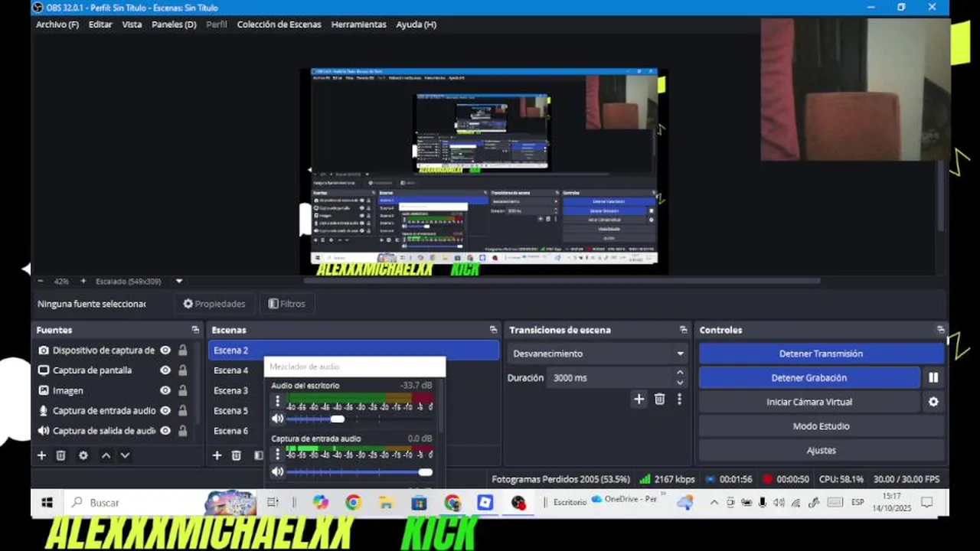Screen dimensions: 980x551
Task: Delete scene with trash icon in Escenas
Action: (x=237, y=455)
